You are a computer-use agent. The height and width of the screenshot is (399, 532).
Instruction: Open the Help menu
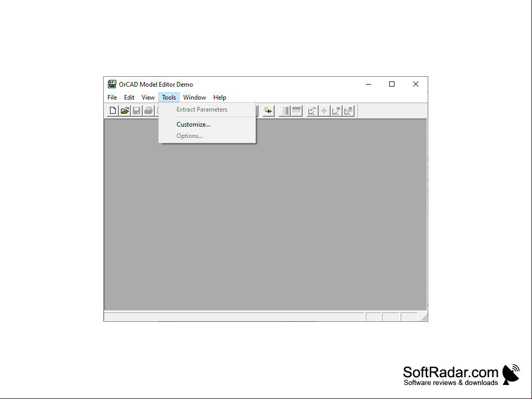(x=220, y=98)
